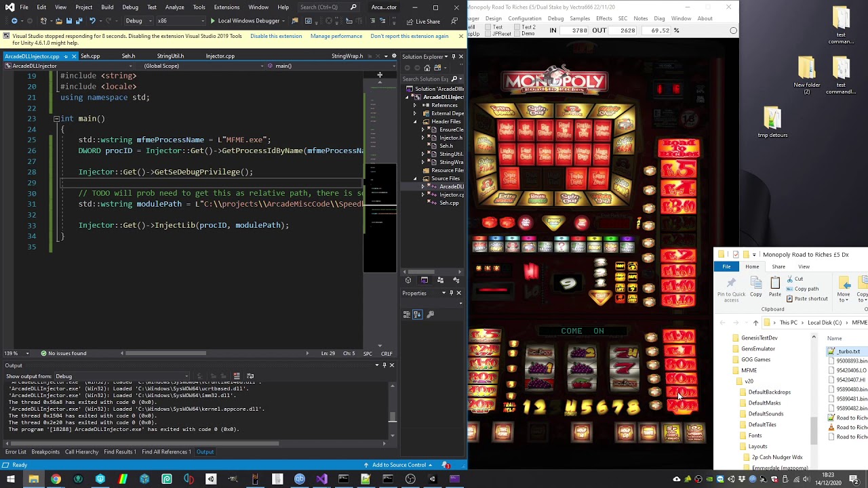The width and height of the screenshot is (868, 488).
Task: Click the Copy icon in File Explorer ribbon
Action: [756, 285]
